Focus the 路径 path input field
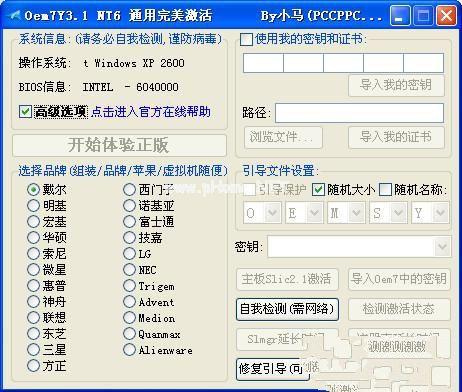 tap(359, 113)
